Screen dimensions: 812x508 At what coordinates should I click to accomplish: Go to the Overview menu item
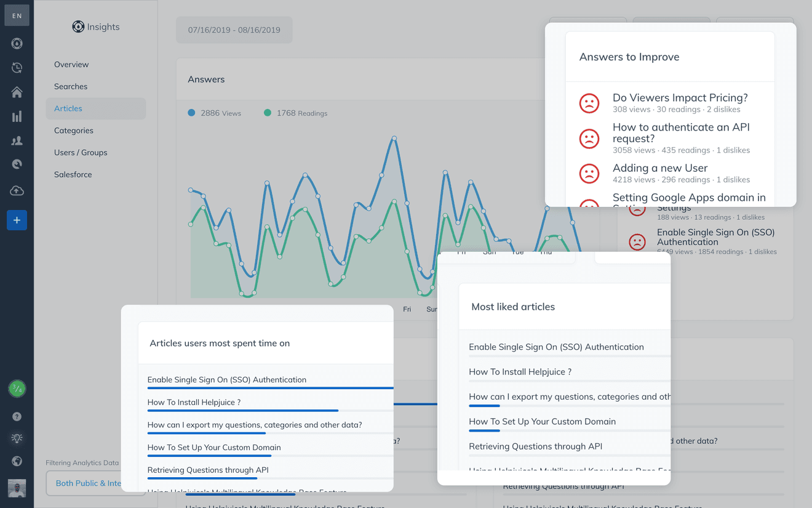[71, 64]
